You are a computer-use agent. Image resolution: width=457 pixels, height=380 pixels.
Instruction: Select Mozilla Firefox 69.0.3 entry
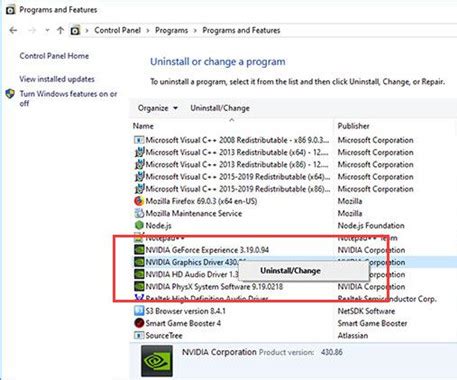(201, 201)
